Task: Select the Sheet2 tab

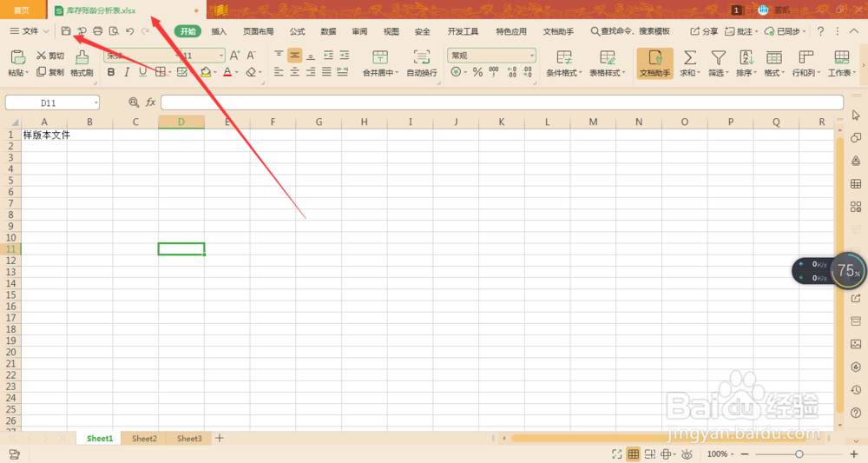Action: pyautogui.click(x=144, y=438)
